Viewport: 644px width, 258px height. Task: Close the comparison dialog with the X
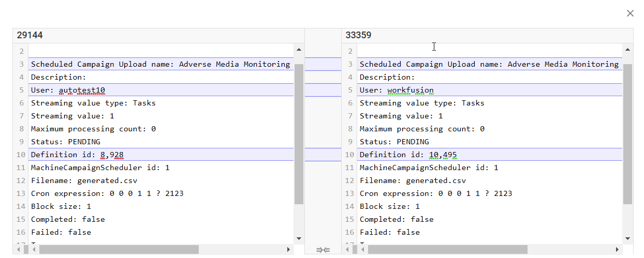[630, 13]
